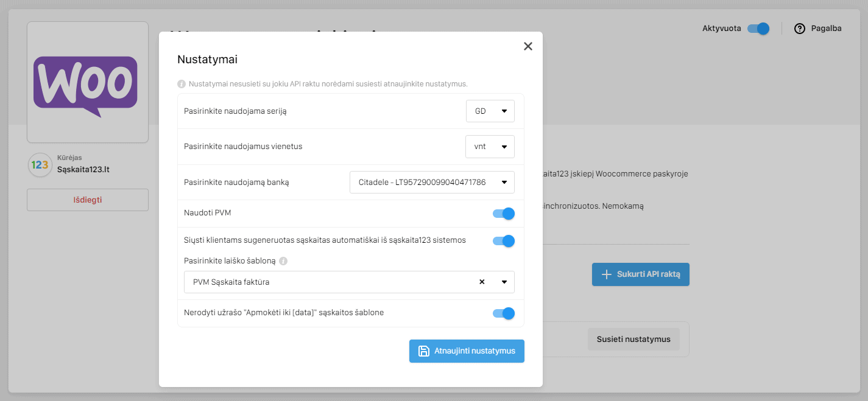
Task: Click the Atnaujinti nustatymus button
Action: coord(467,351)
